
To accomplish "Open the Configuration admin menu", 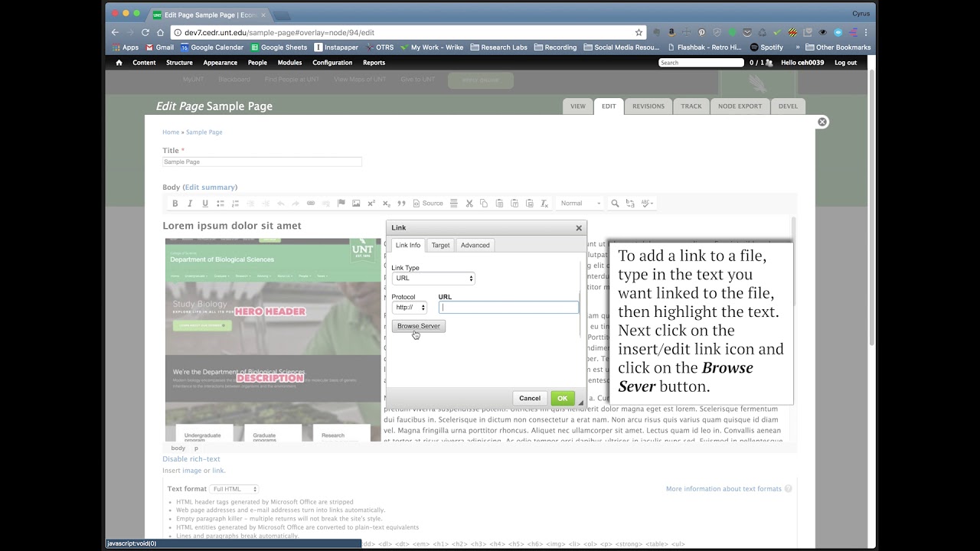I will (x=332, y=63).
